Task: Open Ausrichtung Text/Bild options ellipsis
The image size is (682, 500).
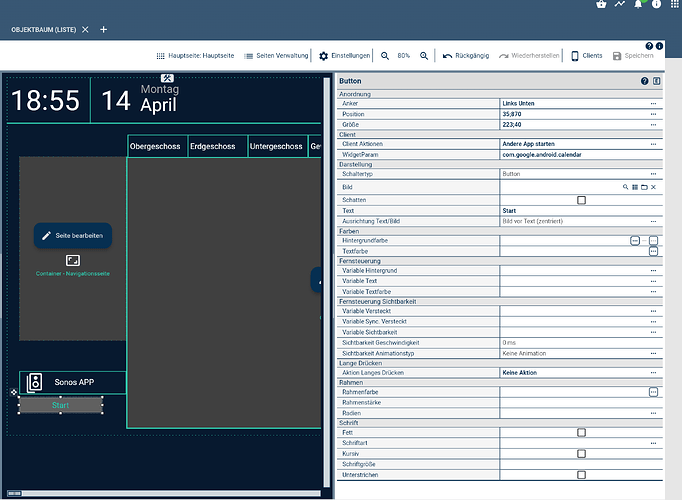Action: click(653, 221)
